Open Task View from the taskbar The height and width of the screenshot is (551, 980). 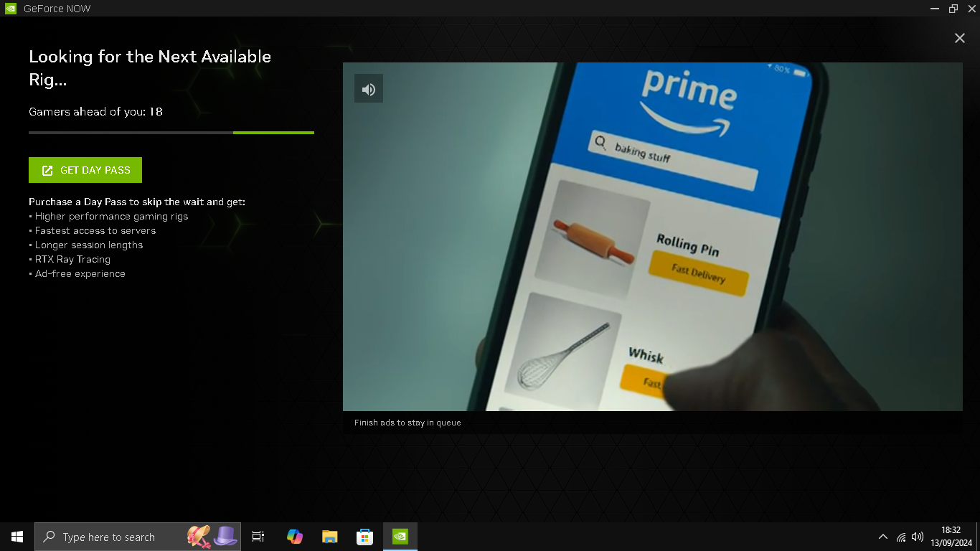pyautogui.click(x=258, y=537)
